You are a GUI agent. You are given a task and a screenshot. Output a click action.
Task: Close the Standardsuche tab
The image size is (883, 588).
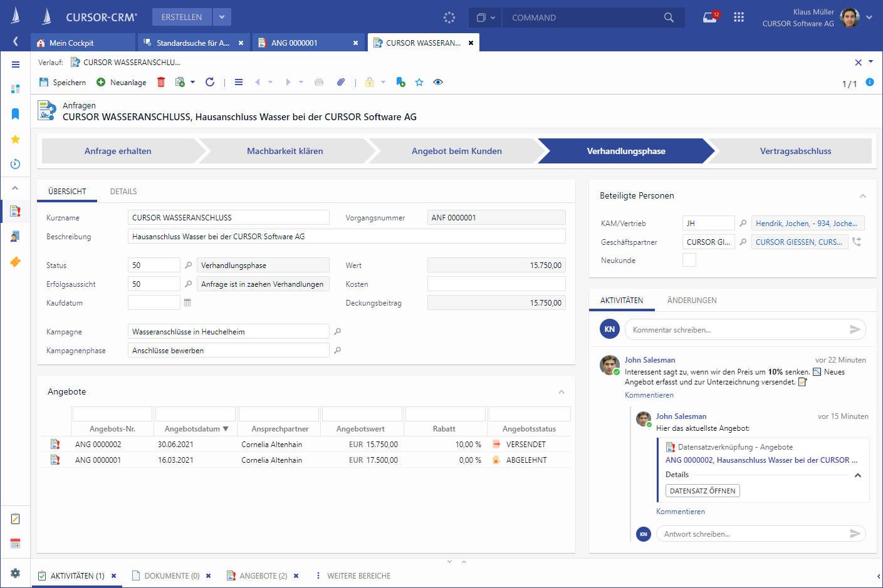point(241,43)
